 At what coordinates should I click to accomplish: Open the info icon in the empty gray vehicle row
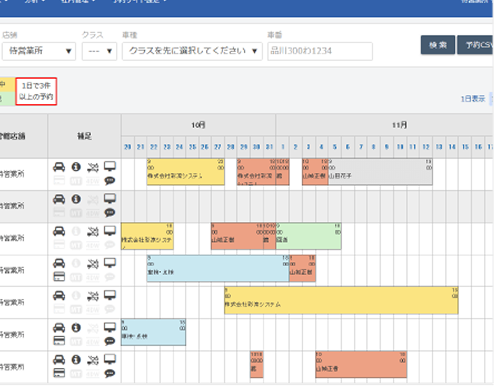76,199
